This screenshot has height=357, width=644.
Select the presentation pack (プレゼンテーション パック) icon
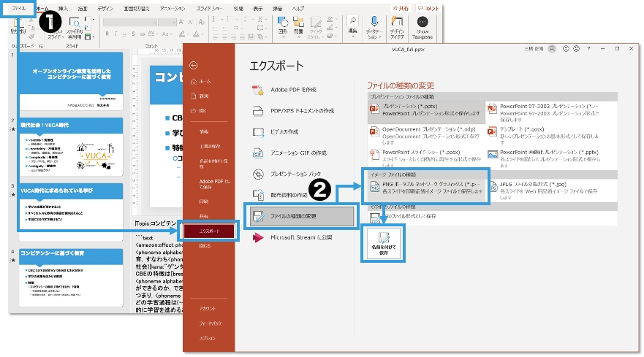click(257, 174)
